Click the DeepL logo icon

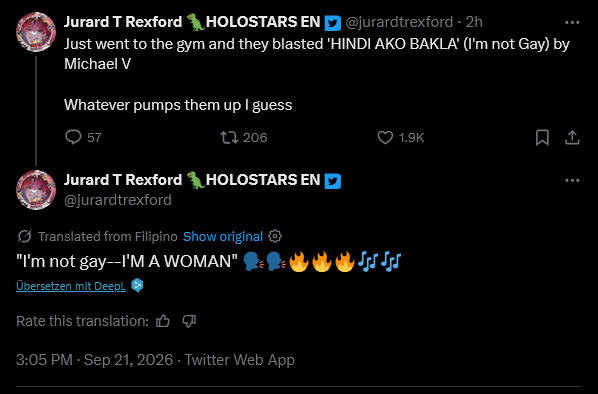137,286
